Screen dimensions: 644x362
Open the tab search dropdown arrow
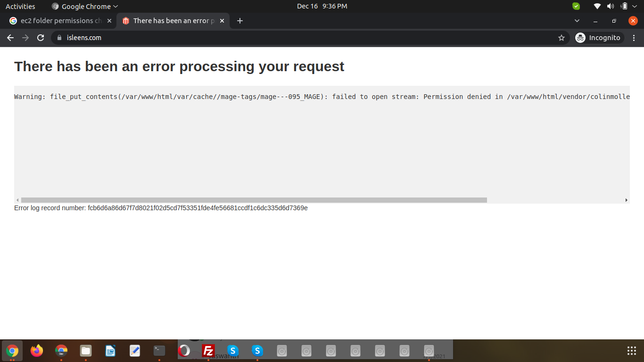577,21
